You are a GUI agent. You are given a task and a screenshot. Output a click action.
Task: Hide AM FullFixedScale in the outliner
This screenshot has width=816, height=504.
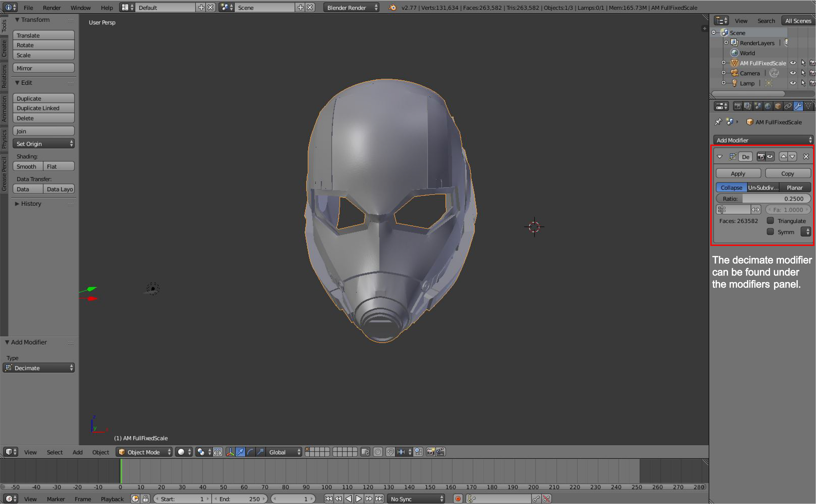pyautogui.click(x=793, y=63)
